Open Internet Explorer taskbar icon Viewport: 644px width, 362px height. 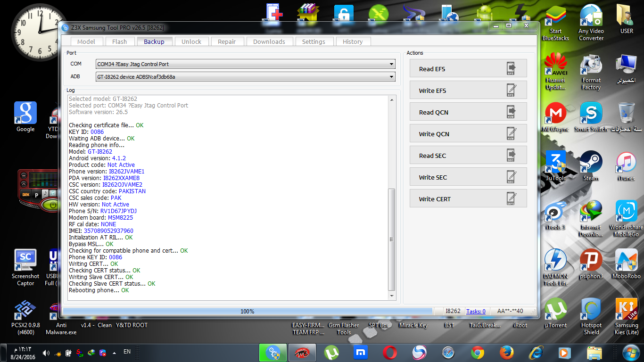coord(536,353)
